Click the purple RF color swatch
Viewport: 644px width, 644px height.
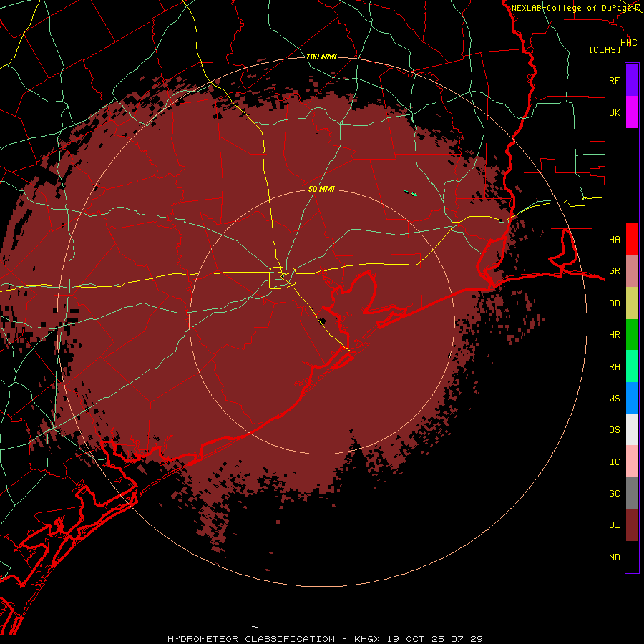coord(632,80)
